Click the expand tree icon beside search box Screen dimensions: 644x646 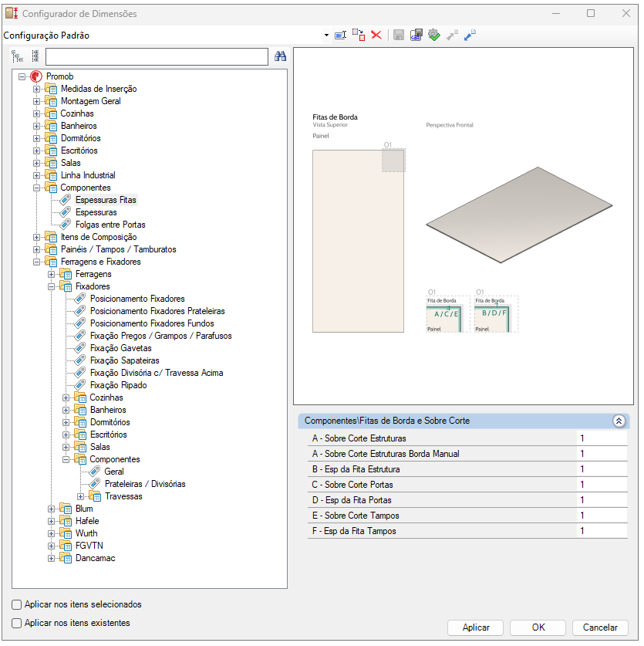17,56
